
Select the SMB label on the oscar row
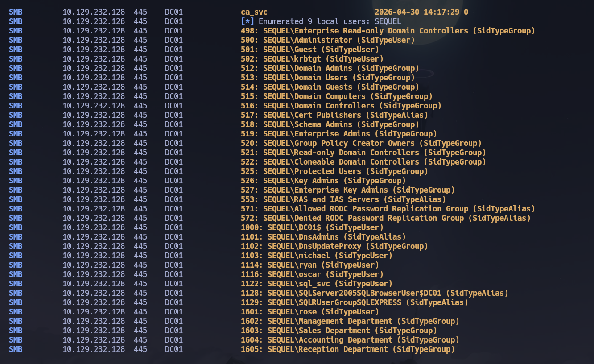(x=16, y=274)
